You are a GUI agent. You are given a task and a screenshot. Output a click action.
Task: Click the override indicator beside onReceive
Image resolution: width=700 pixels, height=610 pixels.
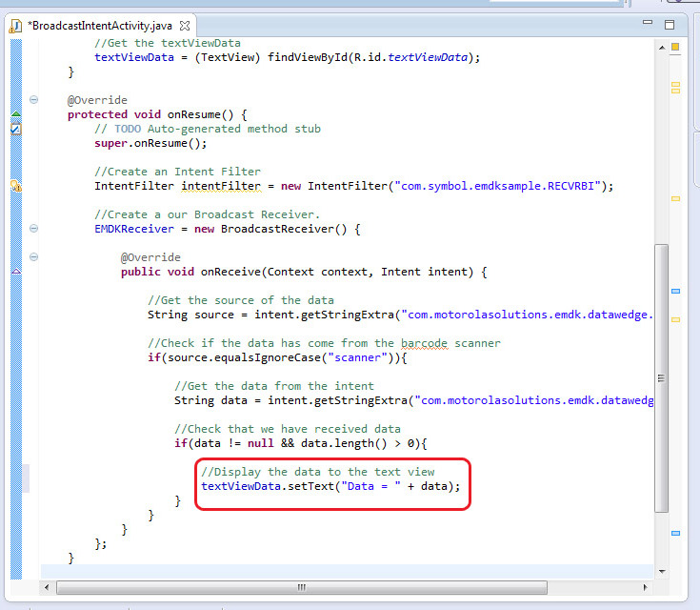click(16, 272)
